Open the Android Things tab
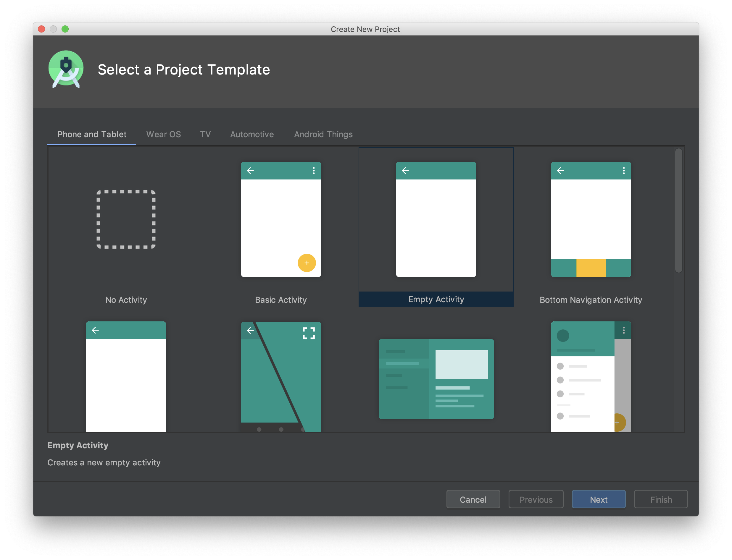 pyautogui.click(x=323, y=134)
